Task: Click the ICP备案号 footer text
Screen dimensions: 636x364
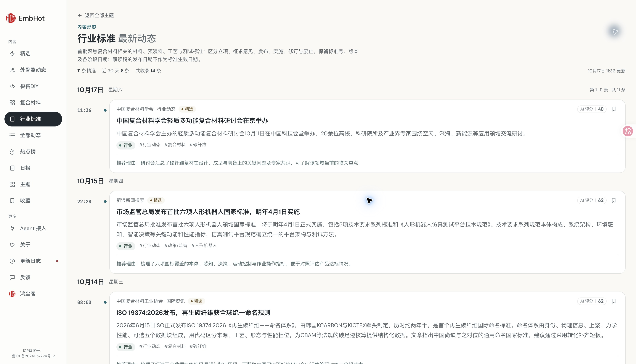Action: [x=33, y=353]
